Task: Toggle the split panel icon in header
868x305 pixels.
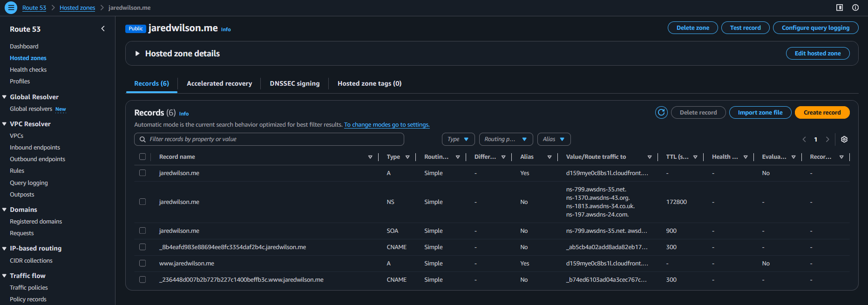Action: pyautogui.click(x=840, y=7)
